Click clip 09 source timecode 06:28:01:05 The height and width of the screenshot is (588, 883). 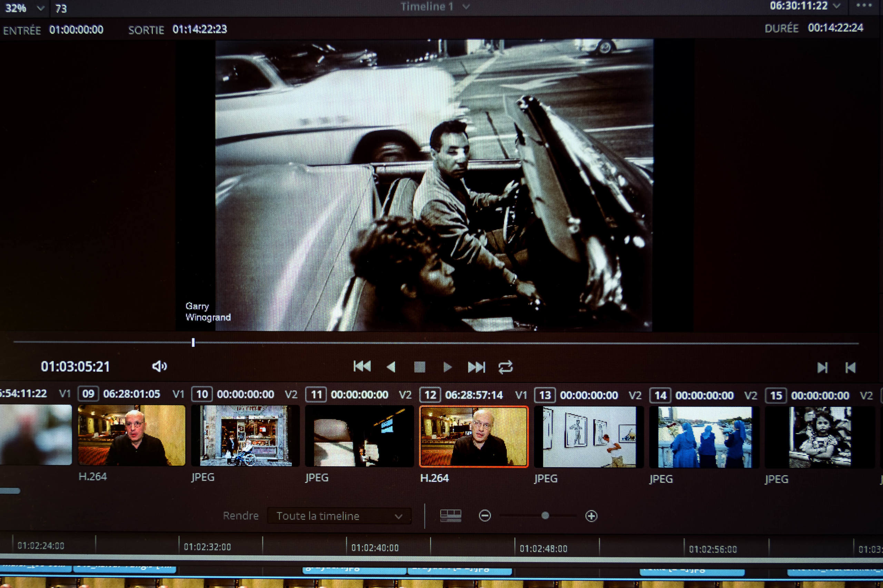coord(131,394)
